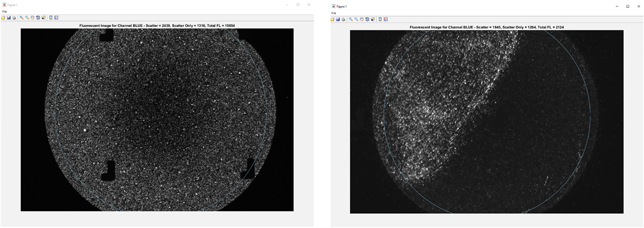Click the Figure 1 title bar icon, left window
The height and width of the screenshot is (228, 644).
point(4,5)
